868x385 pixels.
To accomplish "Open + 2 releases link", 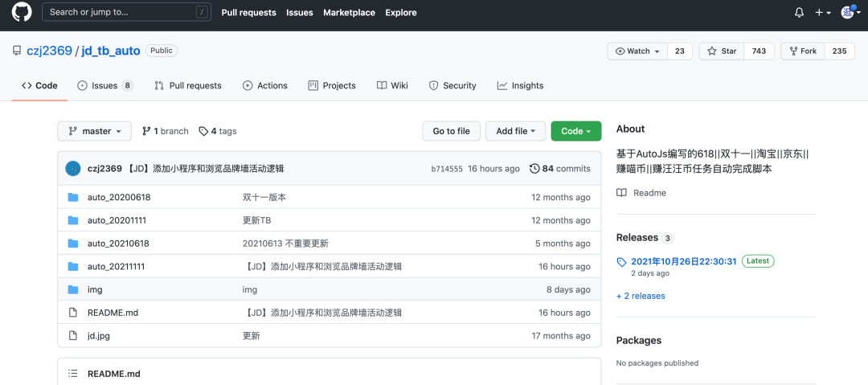I will coord(641,296).
